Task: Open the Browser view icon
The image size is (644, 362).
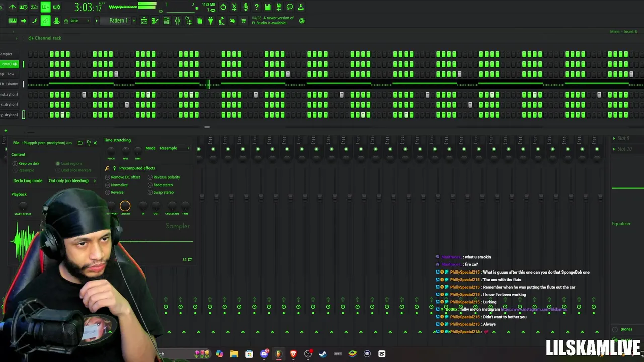Action: tap(188, 21)
